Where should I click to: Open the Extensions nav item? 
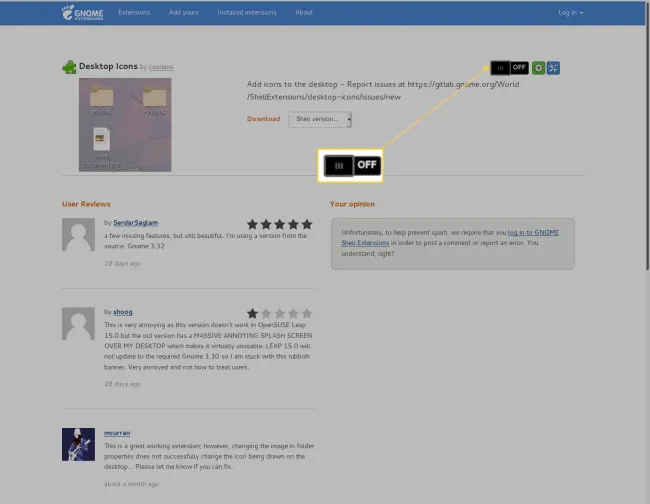pyautogui.click(x=134, y=12)
